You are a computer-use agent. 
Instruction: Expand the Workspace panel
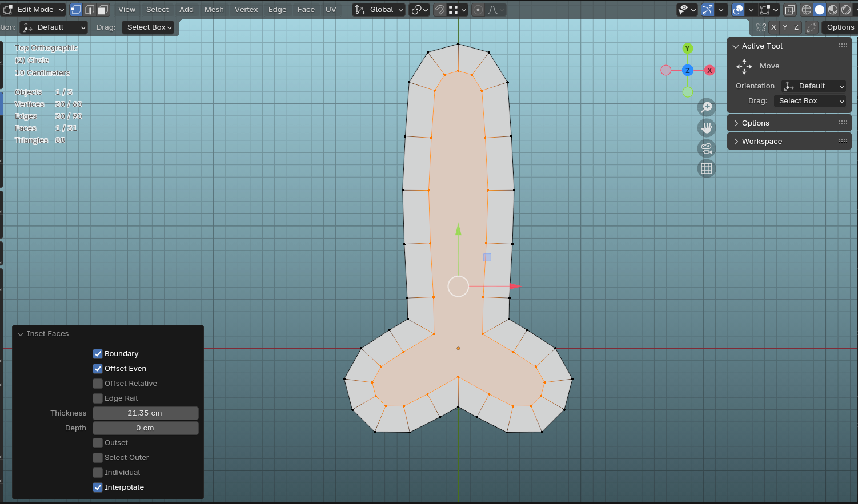[x=761, y=142]
